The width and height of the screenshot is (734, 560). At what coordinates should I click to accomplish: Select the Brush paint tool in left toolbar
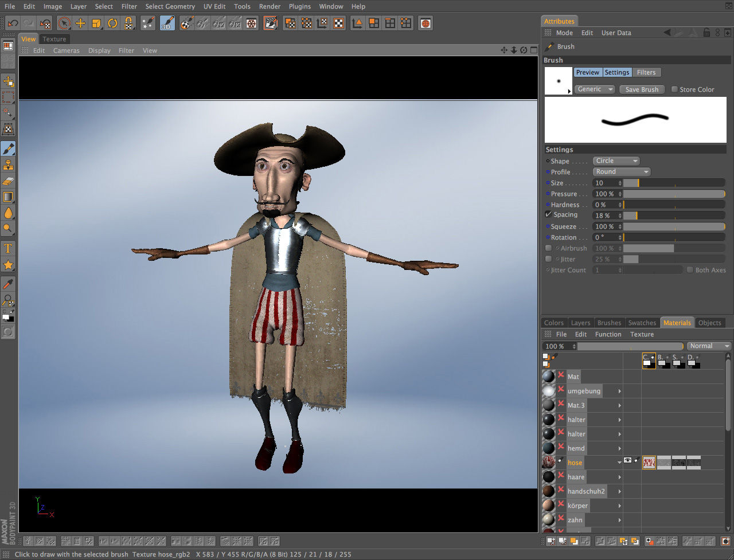pyautogui.click(x=8, y=149)
